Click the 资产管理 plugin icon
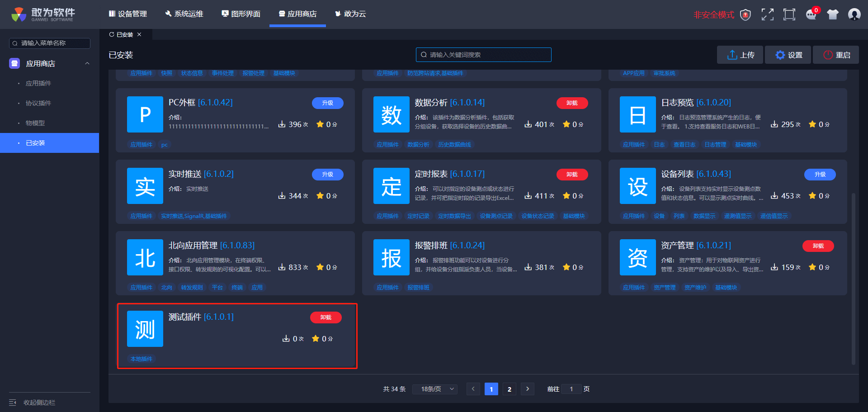The width and height of the screenshot is (868, 412). (638, 257)
